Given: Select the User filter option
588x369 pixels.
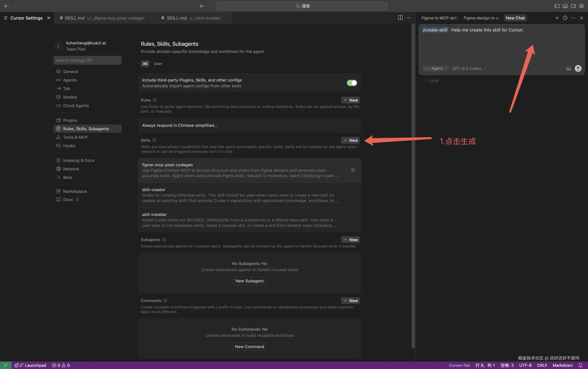Looking at the screenshot, I should 158,64.
